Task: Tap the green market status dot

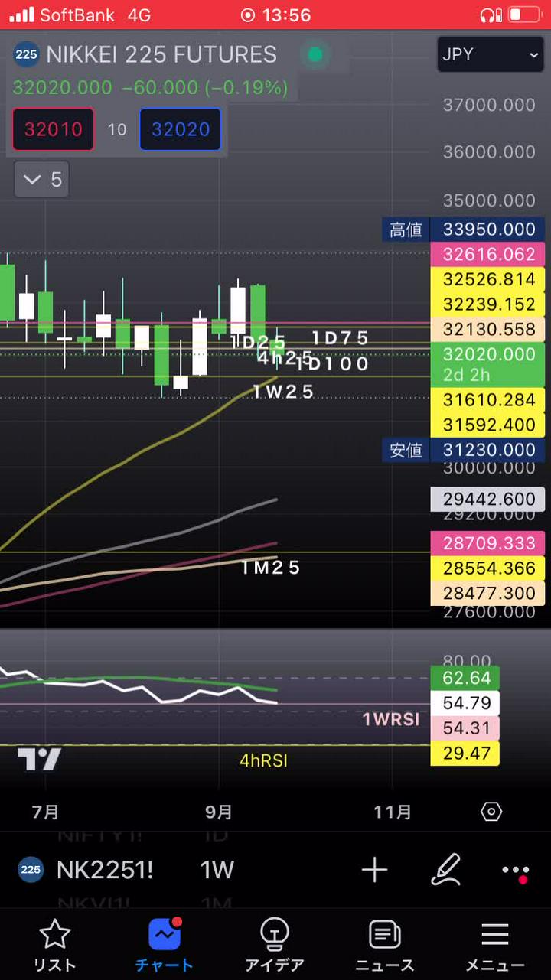Action: point(315,54)
